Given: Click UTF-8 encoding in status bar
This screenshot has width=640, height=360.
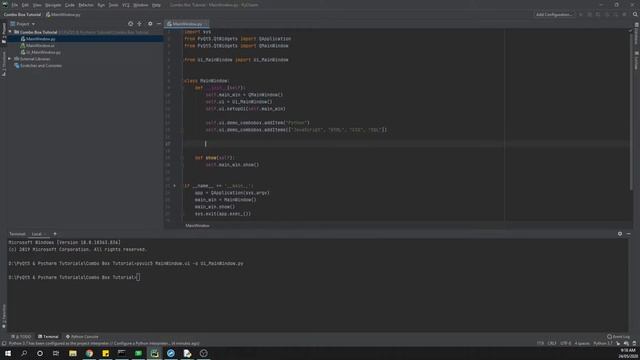Looking at the screenshot, I should tap(565, 344).
